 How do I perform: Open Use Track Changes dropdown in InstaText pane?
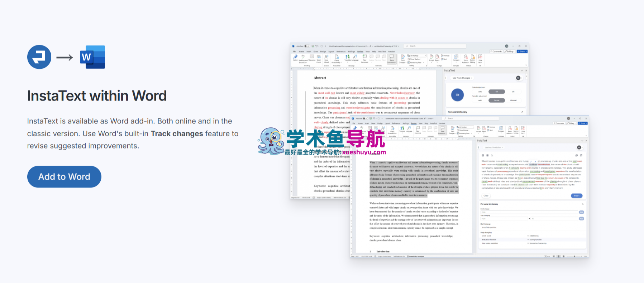pos(462,78)
